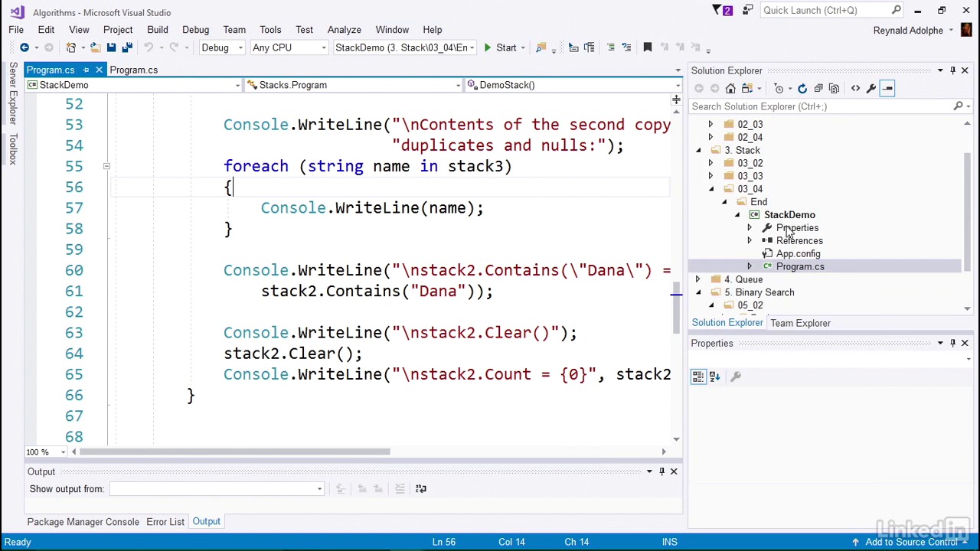Click the editor horizontal scrollbar thumb
The width and height of the screenshot is (980, 551).
pyautogui.click(x=235, y=452)
